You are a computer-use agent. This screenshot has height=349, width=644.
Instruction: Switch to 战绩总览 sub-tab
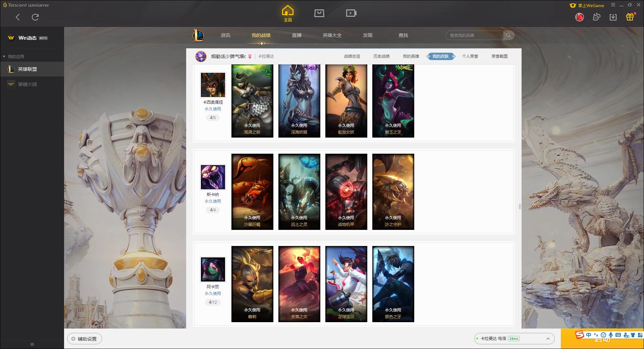point(352,56)
